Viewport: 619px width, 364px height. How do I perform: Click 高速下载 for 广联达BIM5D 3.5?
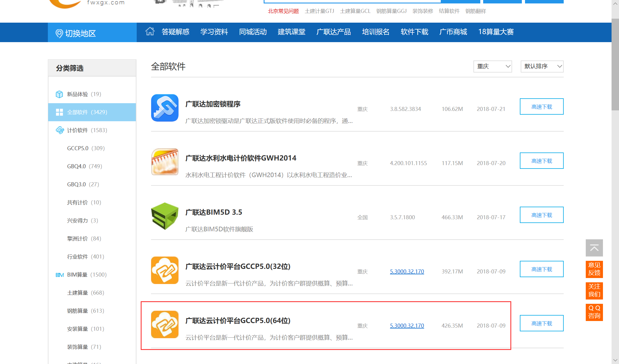[x=542, y=215]
